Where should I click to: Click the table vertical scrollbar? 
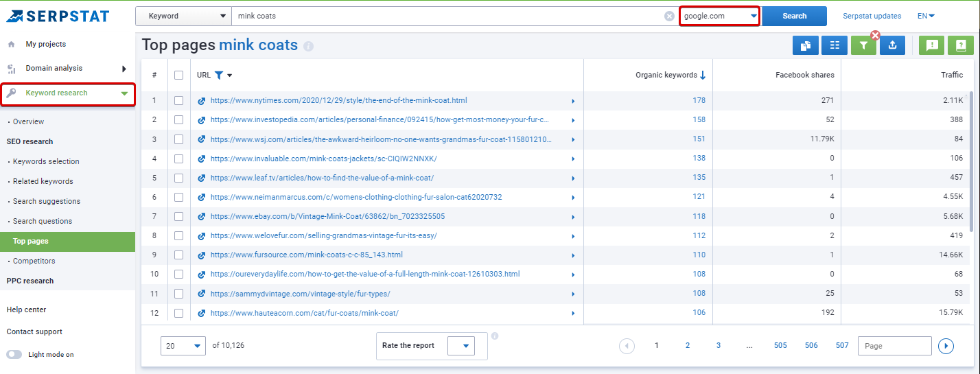click(970, 163)
